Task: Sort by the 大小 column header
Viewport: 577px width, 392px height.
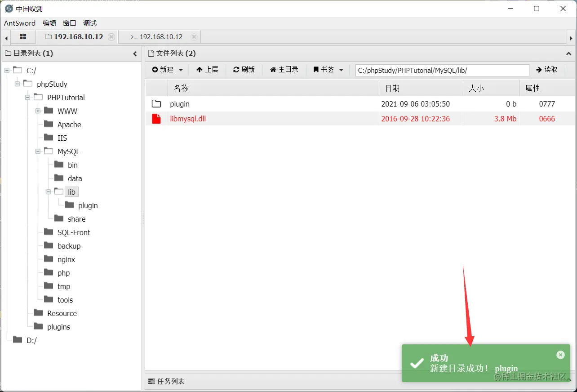Action: point(491,89)
